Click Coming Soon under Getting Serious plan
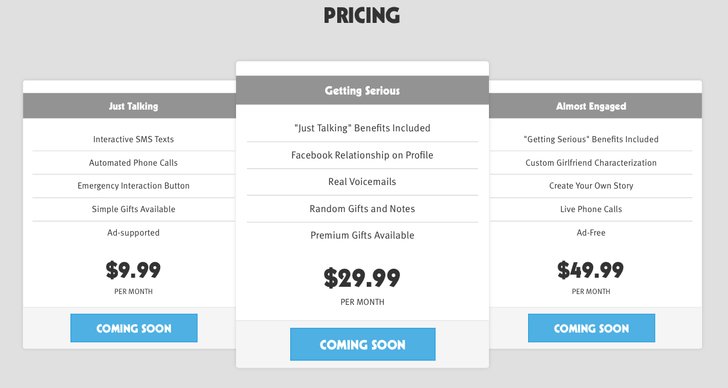Screen dimensions: 728x388 click(363, 344)
